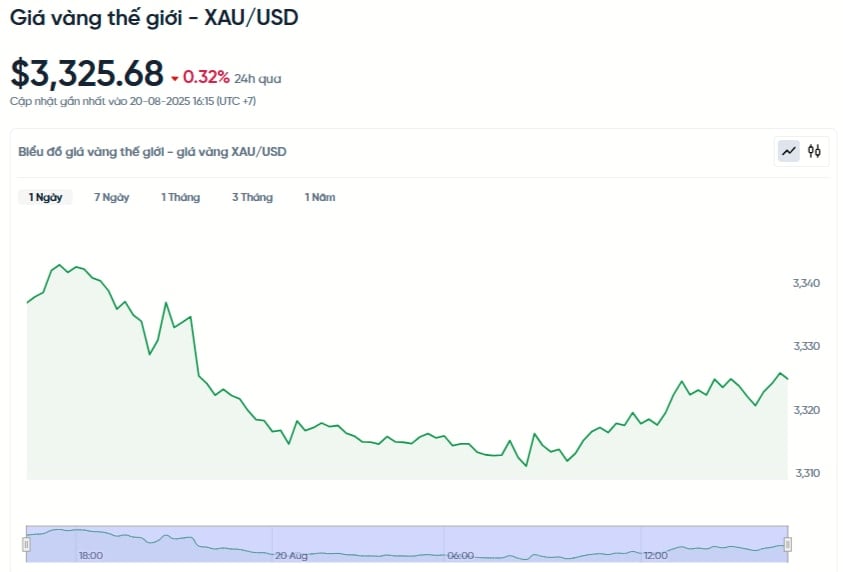Select the 1 Năm time range
Viewport: 843px width, 572px height.
[x=320, y=197]
